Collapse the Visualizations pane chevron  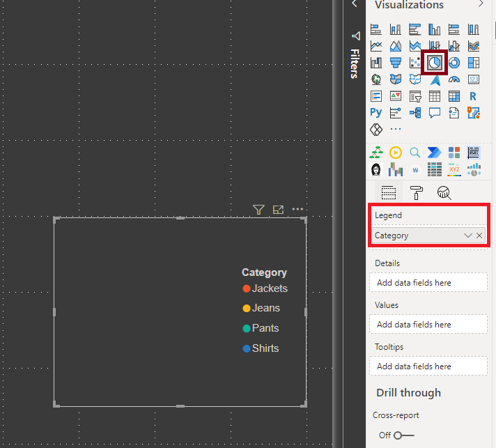click(481, 3)
